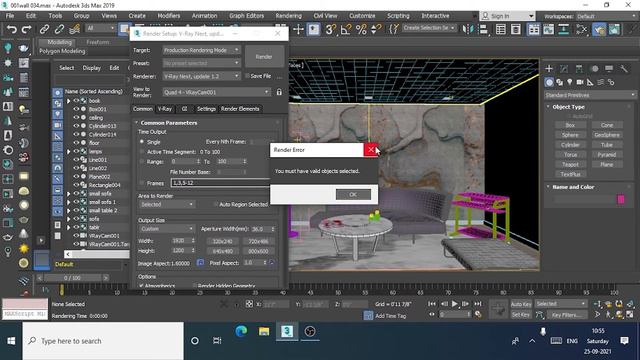
Task: Select the Systems category icon
Action: pos(611,82)
